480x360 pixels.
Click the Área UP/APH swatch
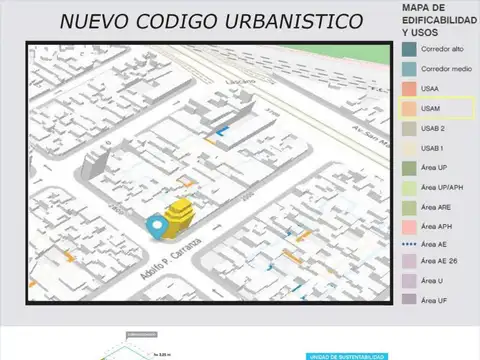point(409,188)
